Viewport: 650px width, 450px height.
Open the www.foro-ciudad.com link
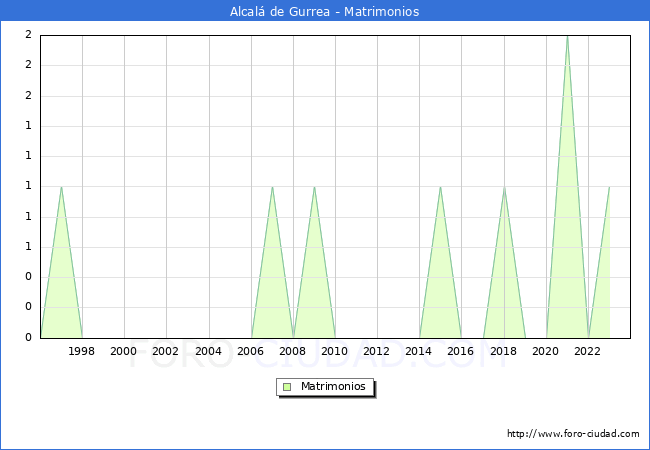pyautogui.click(x=573, y=434)
